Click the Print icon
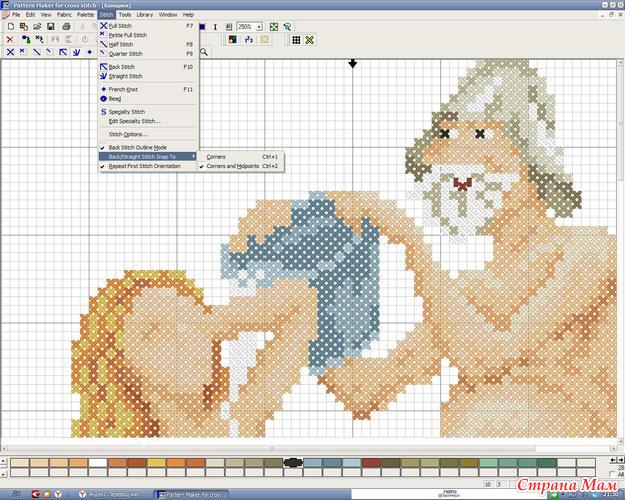This screenshot has height=500, width=625. point(66,27)
